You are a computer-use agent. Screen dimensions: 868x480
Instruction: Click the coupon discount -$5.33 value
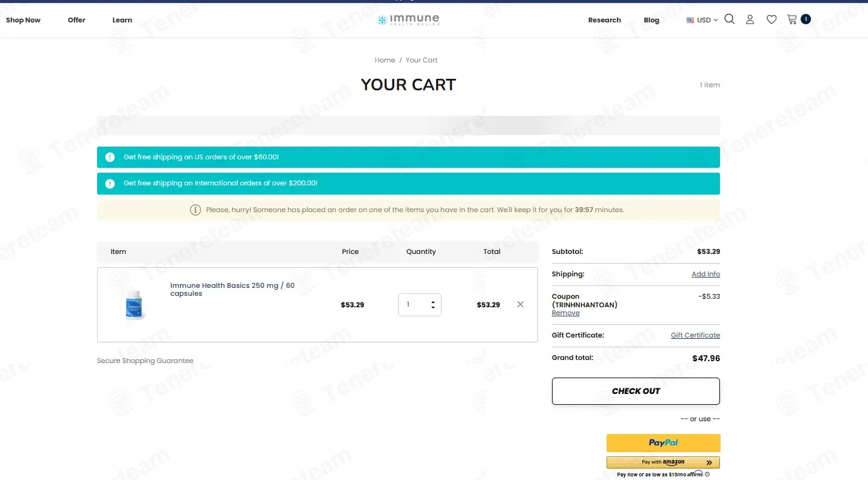click(709, 296)
